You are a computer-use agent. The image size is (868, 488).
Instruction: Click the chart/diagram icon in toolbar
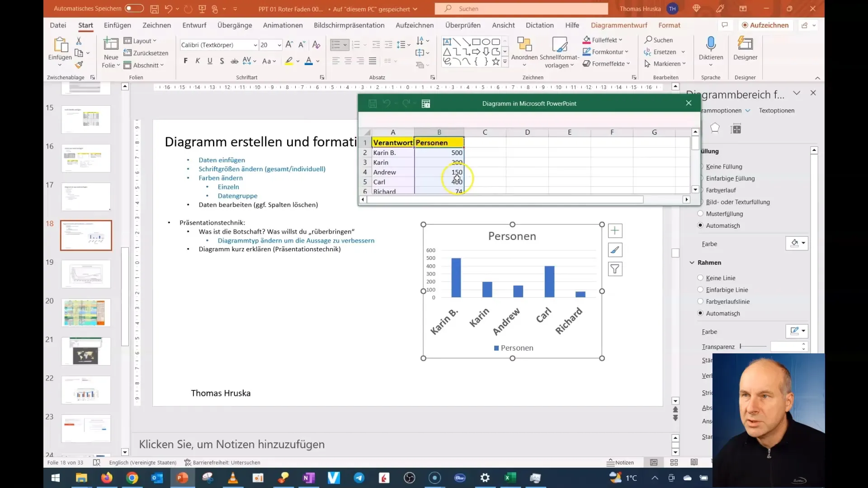(426, 103)
